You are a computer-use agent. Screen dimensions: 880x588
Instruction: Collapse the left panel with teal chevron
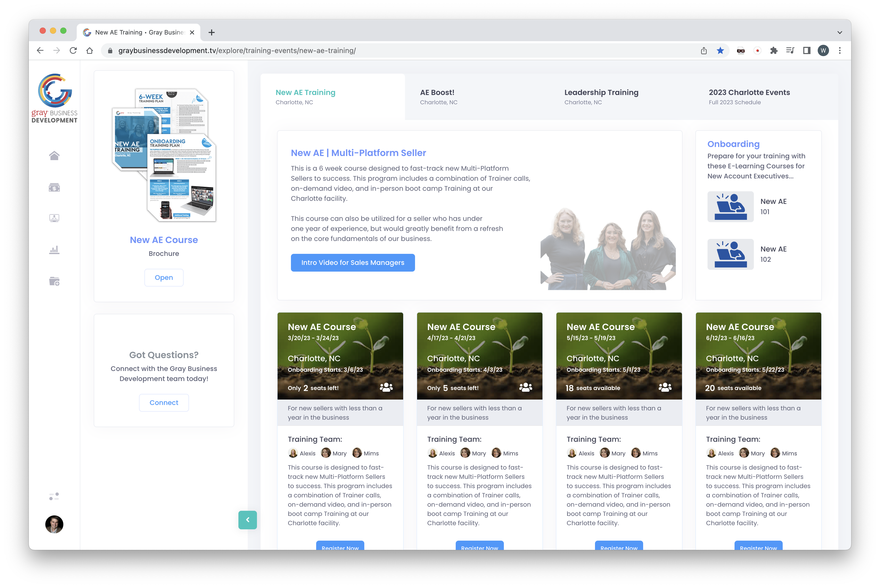(x=247, y=520)
